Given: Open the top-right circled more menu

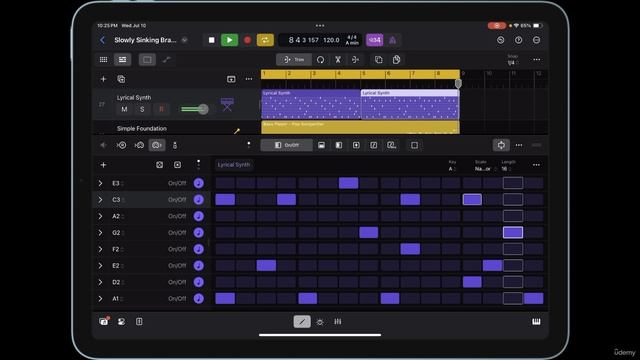Looking at the screenshot, I should (x=536, y=40).
